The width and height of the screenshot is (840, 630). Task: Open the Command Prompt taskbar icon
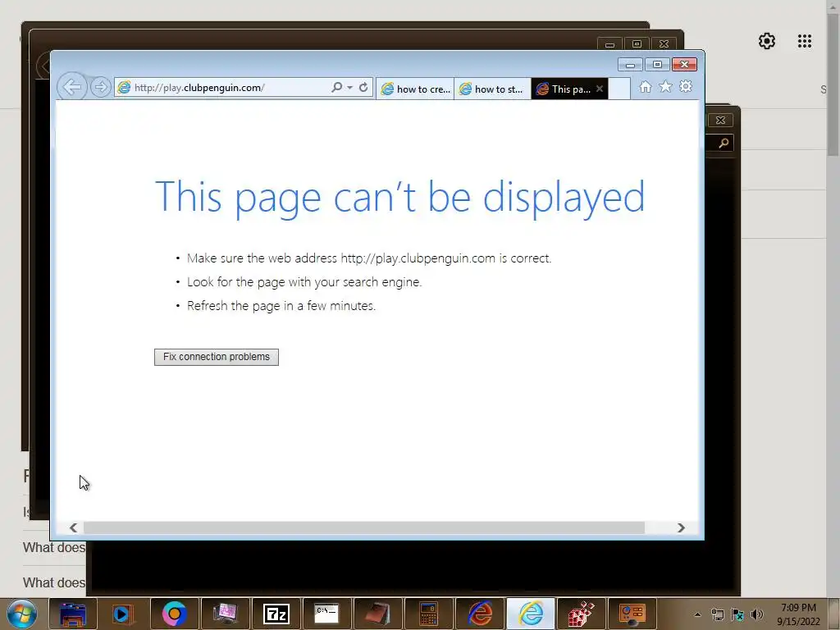(x=326, y=614)
